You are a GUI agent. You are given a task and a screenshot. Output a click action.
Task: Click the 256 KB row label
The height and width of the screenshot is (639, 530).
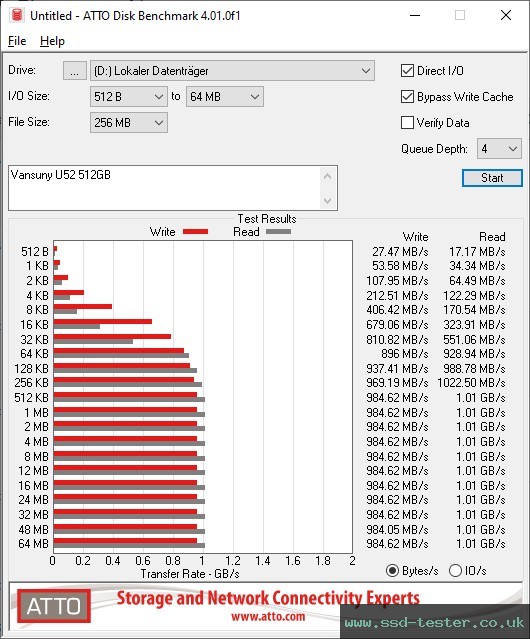(x=32, y=383)
